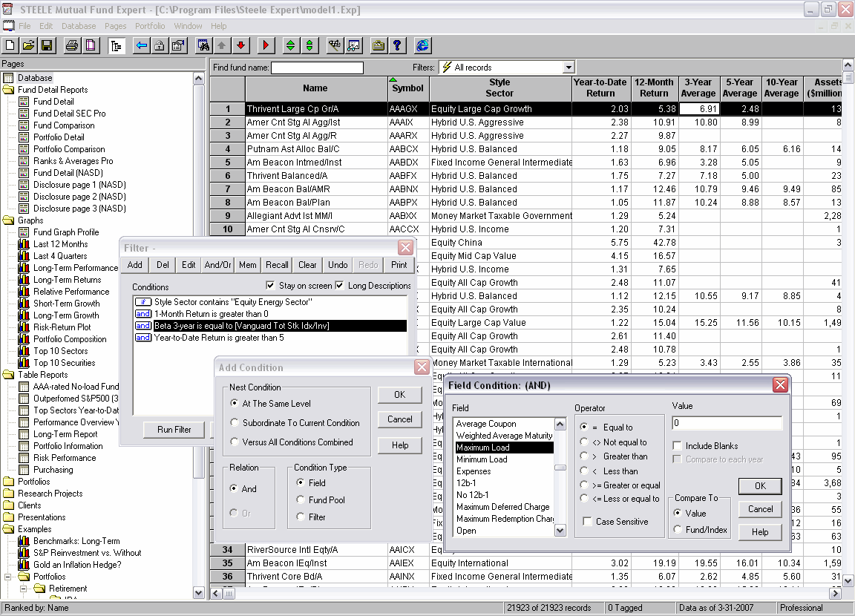Enable the Include Blanks checkbox

coord(678,446)
